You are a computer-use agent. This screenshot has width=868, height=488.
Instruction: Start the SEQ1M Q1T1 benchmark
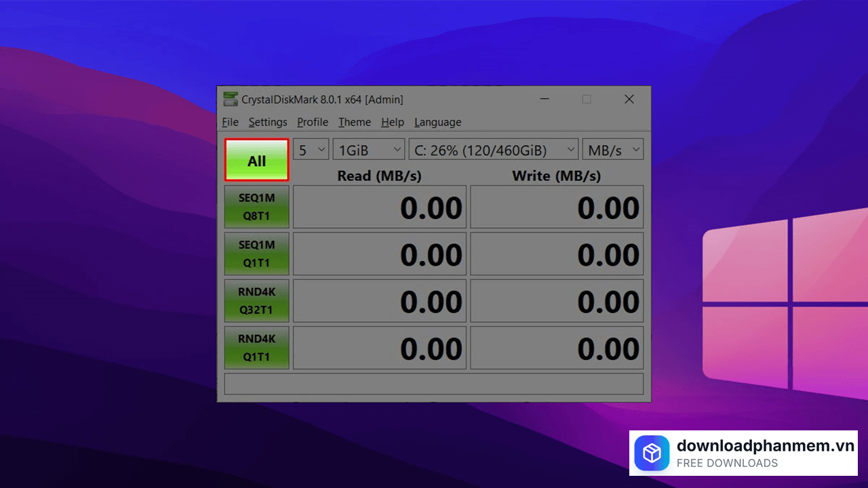pos(256,253)
